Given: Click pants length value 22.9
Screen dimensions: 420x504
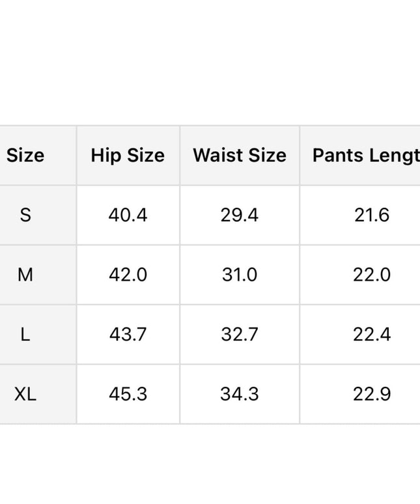Looking at the screenshot, I should tap(372, 395).
